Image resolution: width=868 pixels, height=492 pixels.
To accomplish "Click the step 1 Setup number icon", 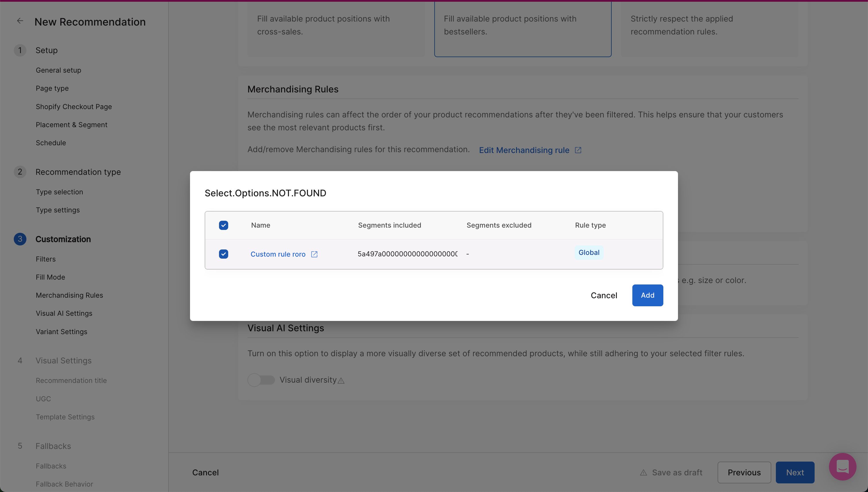I will [x=20, y=50].
